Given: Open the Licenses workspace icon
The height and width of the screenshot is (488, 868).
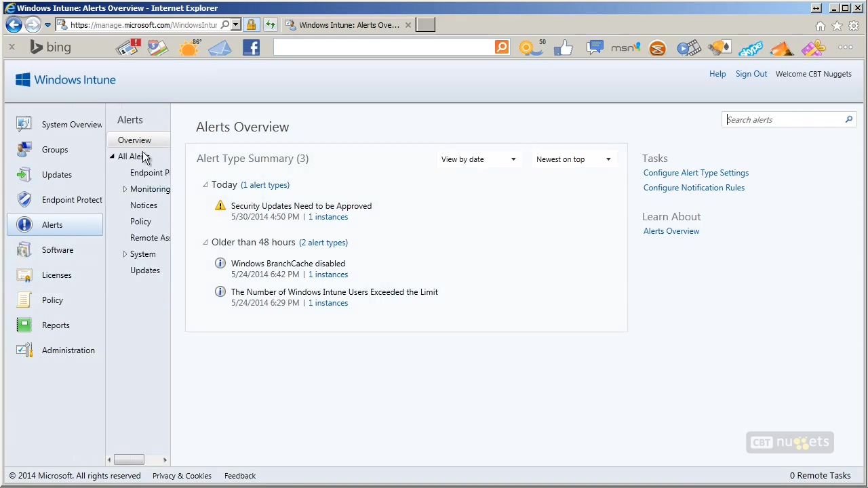Looking at the screenshot, I should 24,274.
